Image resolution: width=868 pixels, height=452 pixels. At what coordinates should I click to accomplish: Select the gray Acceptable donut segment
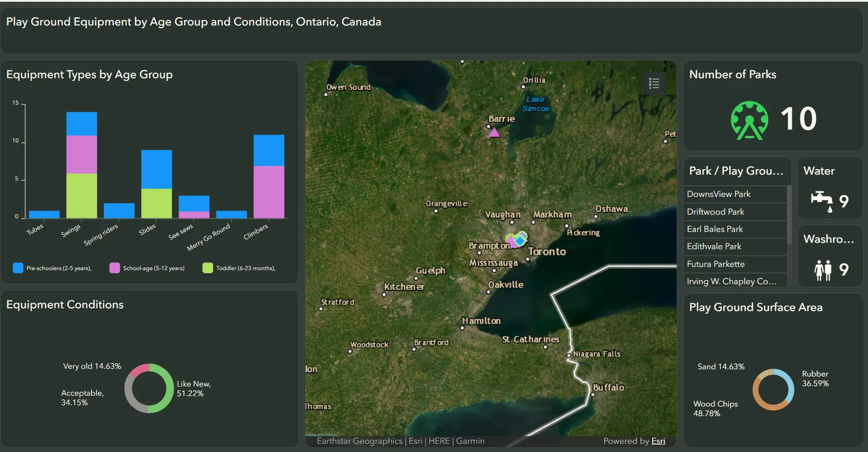tap(130, 394)
